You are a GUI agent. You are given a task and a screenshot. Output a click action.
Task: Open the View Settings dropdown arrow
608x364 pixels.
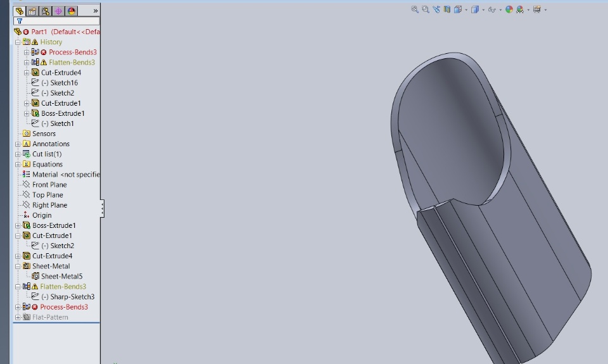coord(545,10)
